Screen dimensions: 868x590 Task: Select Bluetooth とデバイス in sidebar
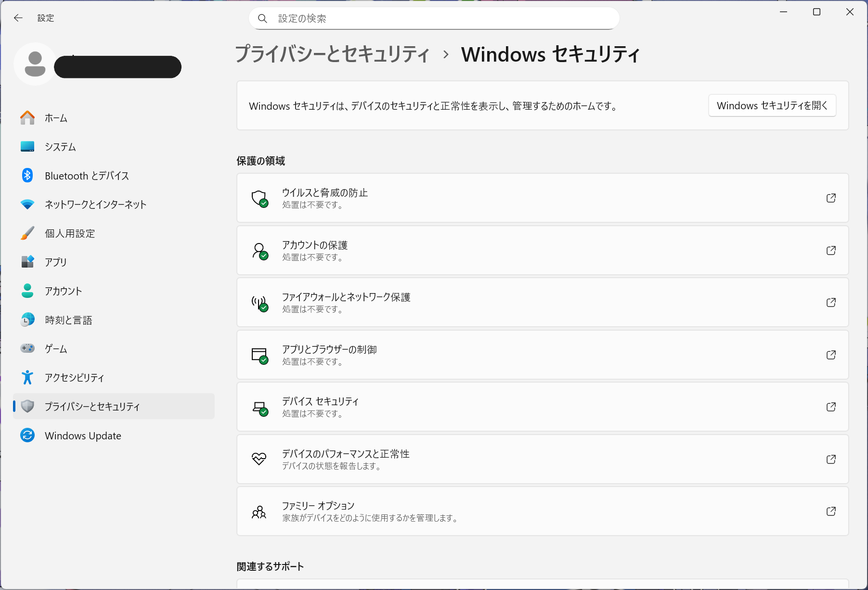[87, 176]
